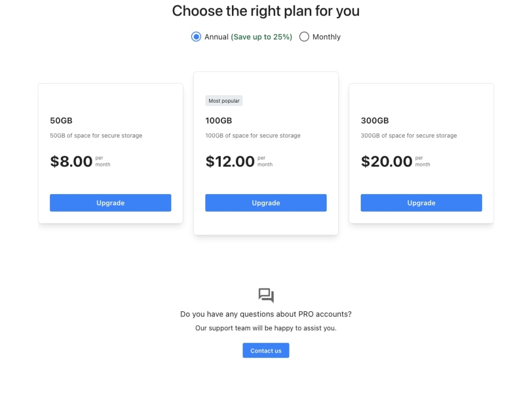Select the Monthly billing radio button

(304, 37)
